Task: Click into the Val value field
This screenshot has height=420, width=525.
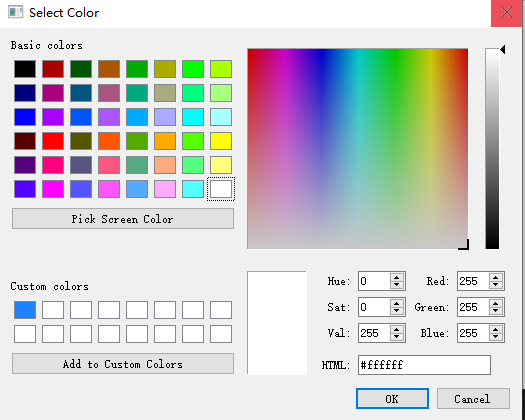Action: (x=374, y=333)
